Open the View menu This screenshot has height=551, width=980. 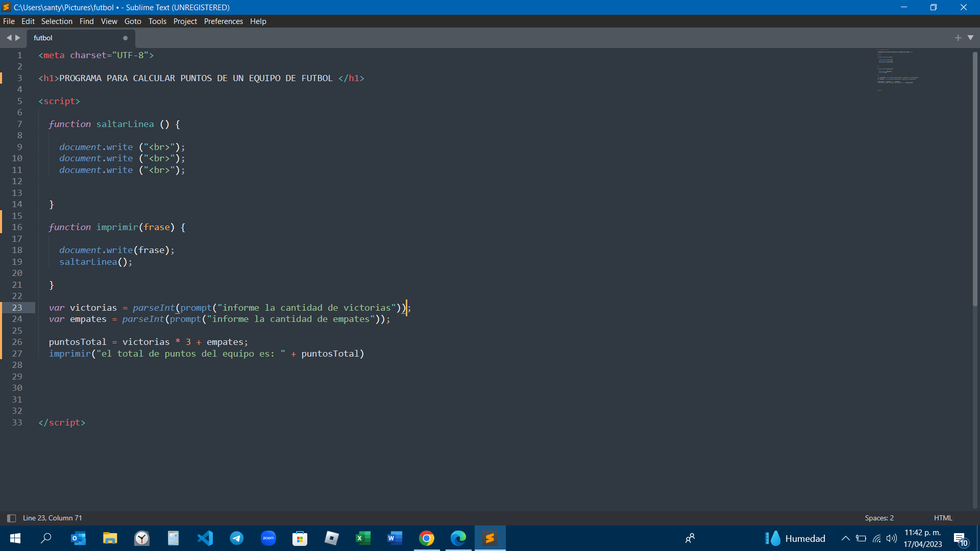[109, 21]
